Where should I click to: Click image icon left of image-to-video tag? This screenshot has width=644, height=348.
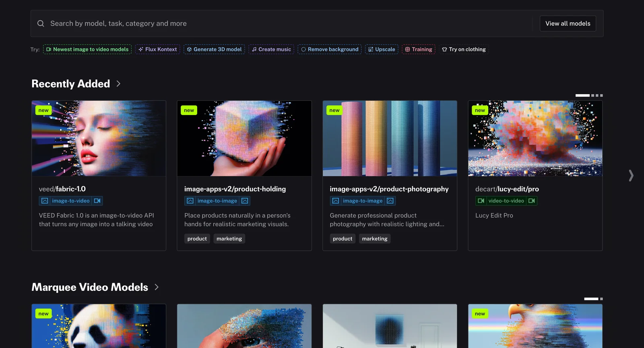click(x=45, y=201)
